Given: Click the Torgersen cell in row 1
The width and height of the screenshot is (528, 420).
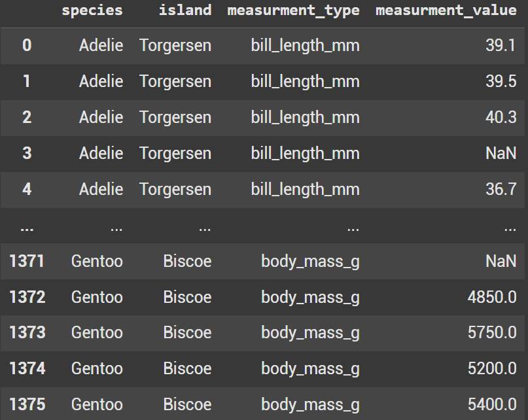Looking at the screenshot, I should [x=175, y=82].
